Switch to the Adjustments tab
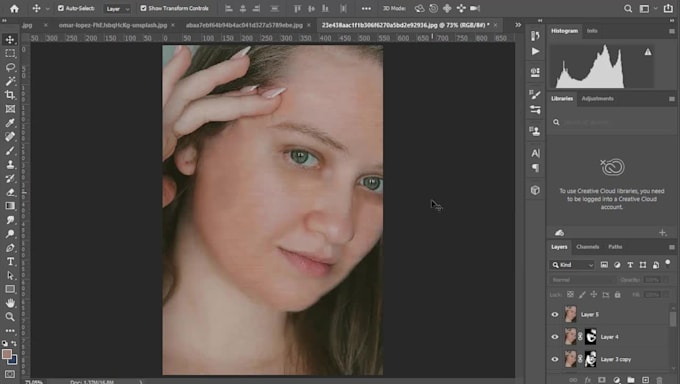This screenshot has width=680, height=384. click(598, 98)
